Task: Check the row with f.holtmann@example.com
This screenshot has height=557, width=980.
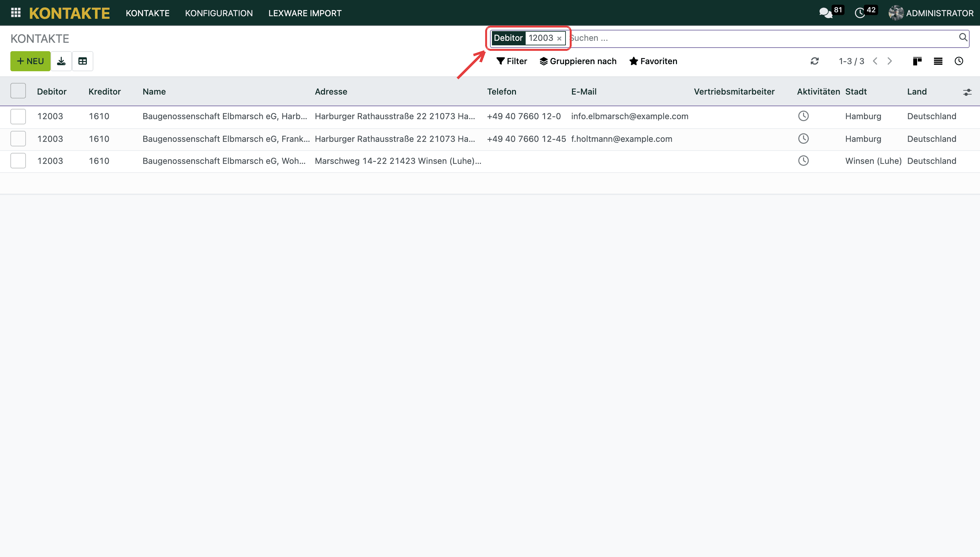Action: 18,139
